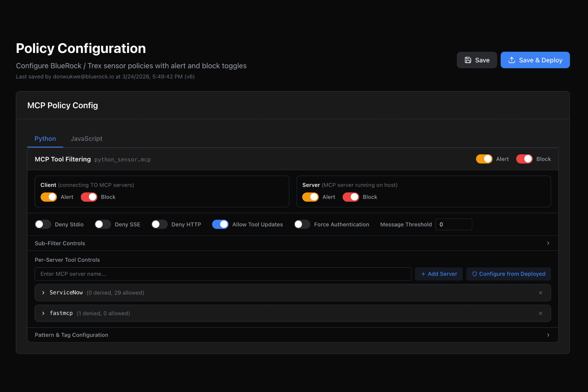The height and width of the screenshot is (392, 588).
Task: Select the Python tab
Action: [45, 139]
